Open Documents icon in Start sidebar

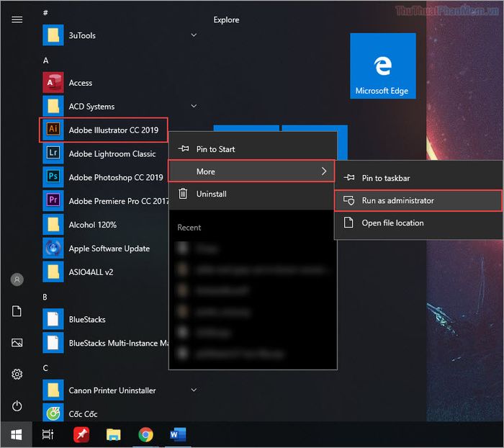tap(17, 311)
